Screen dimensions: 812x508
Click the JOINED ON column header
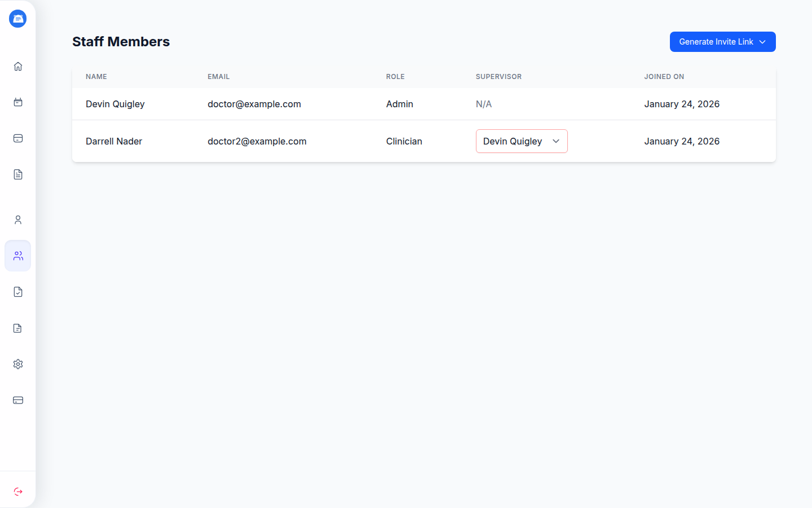(664, 76)
